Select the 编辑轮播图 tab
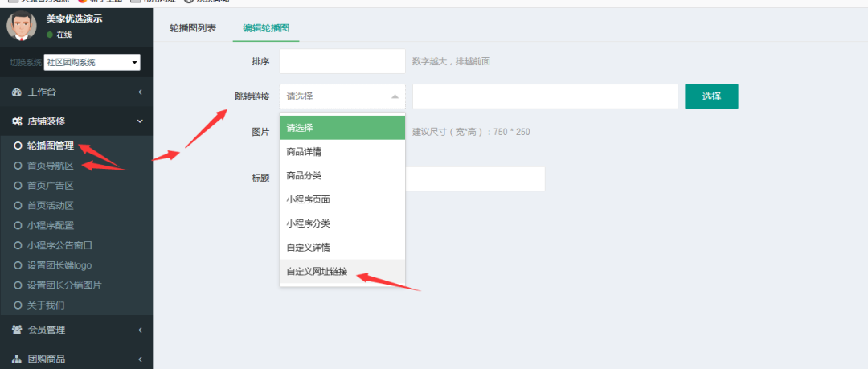The image size is (868, 369). [x=267, y=28]
